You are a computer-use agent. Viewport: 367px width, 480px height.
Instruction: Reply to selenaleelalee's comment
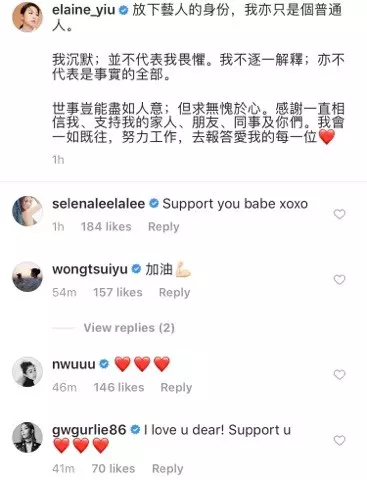164,227
